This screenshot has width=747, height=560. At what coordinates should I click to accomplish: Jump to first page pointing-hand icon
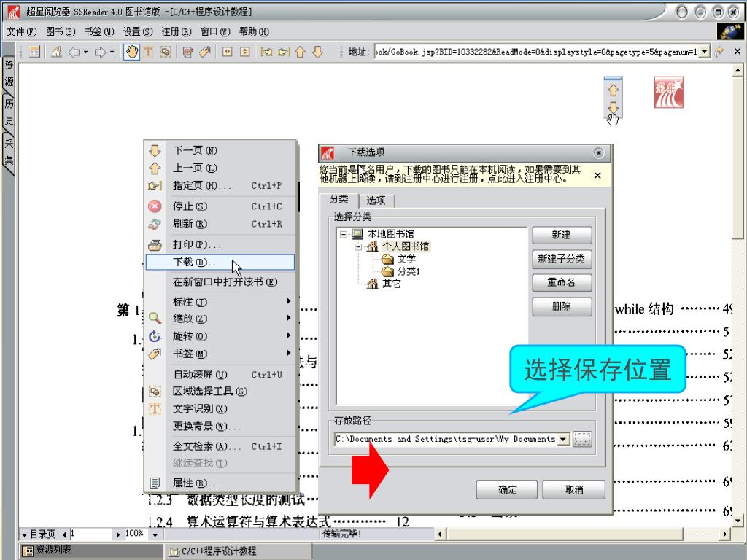[x=267, y=52]
